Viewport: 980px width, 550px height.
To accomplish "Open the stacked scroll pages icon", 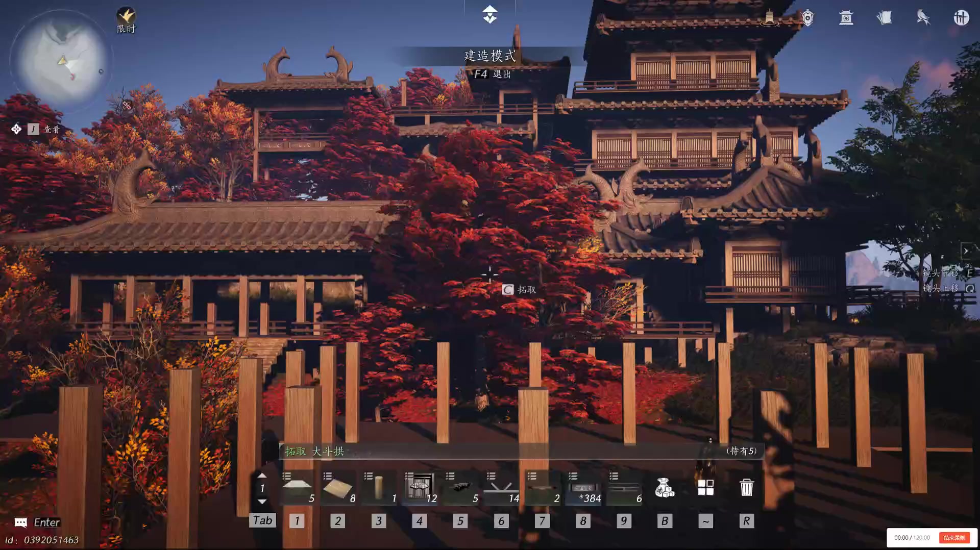I will pyautogui.click(x=885, y=18).
